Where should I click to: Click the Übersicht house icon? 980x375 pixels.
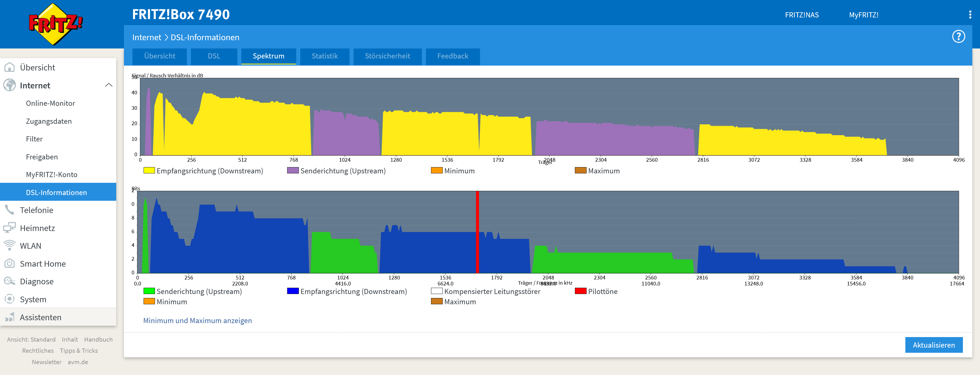tap(9, 67)
